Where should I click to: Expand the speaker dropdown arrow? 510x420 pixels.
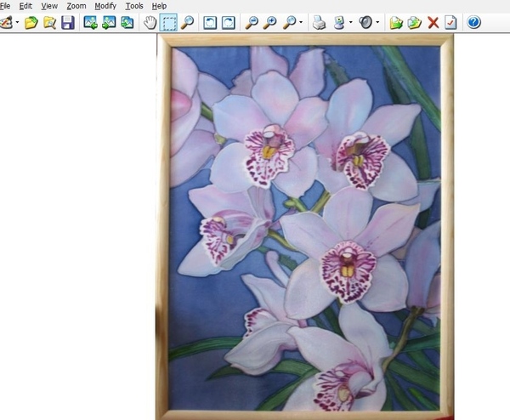point(377,22)
